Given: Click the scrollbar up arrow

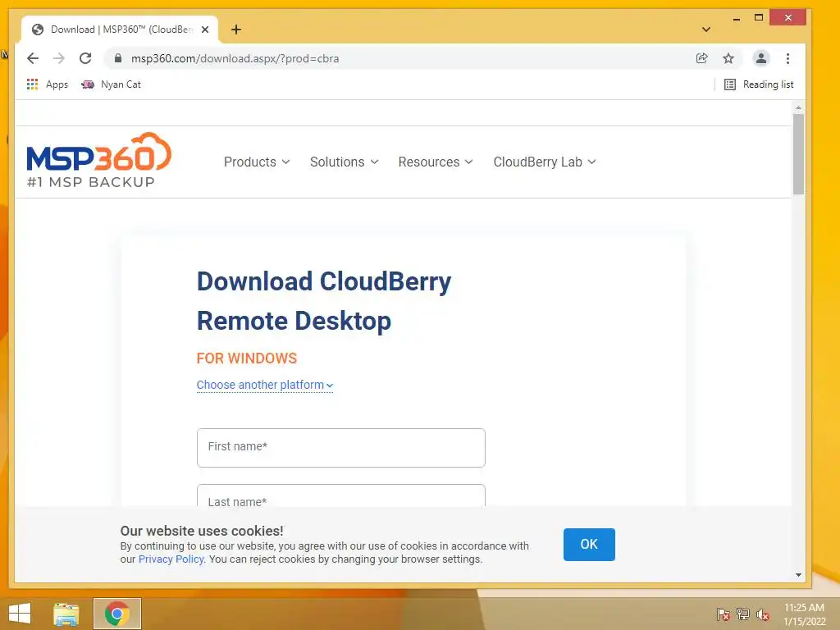Looking at the screenshot, I should click(798, 107).
